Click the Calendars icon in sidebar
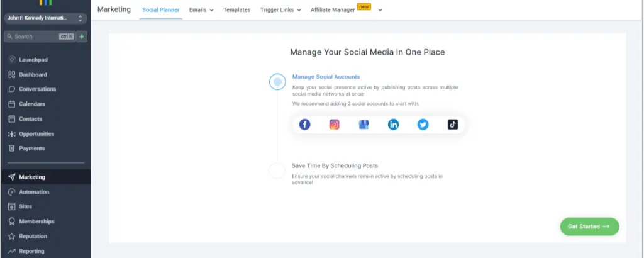 (11, 104)
